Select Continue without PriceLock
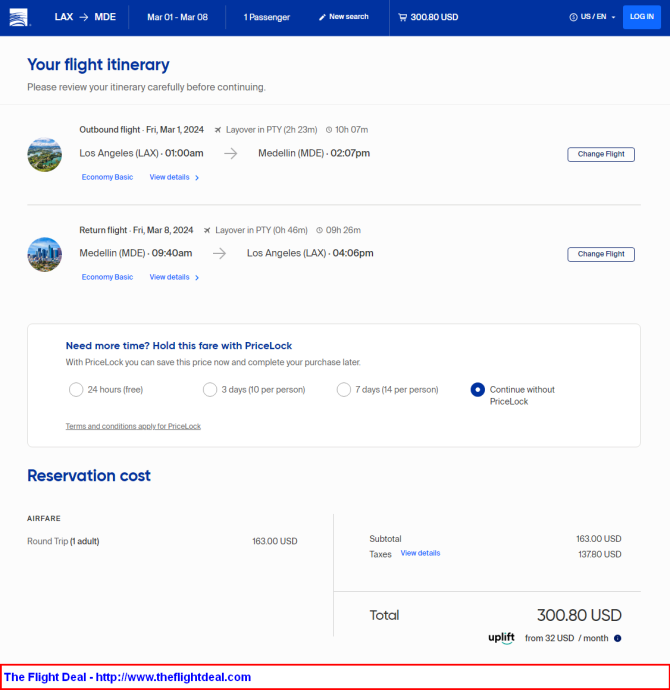The height and width of the screenshot is (690, 670). [478, 389]
